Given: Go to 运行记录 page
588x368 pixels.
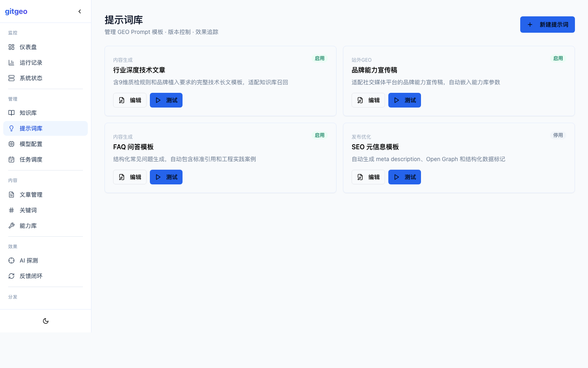Looking at the screenshot, I should click(x=45, y=63).
